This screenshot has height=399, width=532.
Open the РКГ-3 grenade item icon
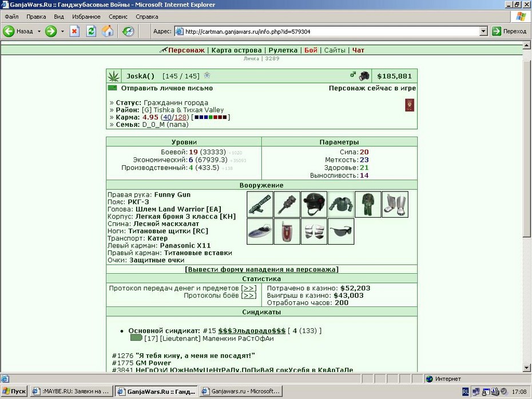click(x=287, y=205)
